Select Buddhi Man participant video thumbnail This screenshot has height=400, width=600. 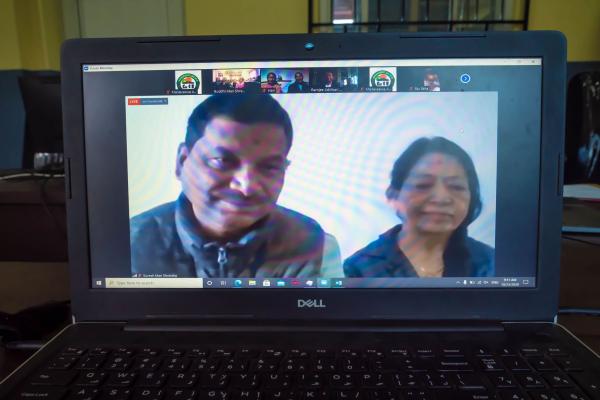[x=230, y=80]
